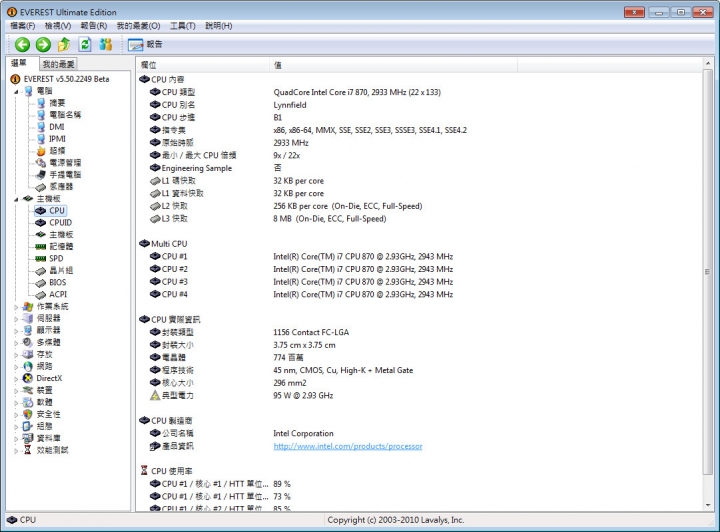Click the green Forward arrow toolbar icon
Image resolution: width=720 pixels, height=532 pixels.
(x=43, y=45)
